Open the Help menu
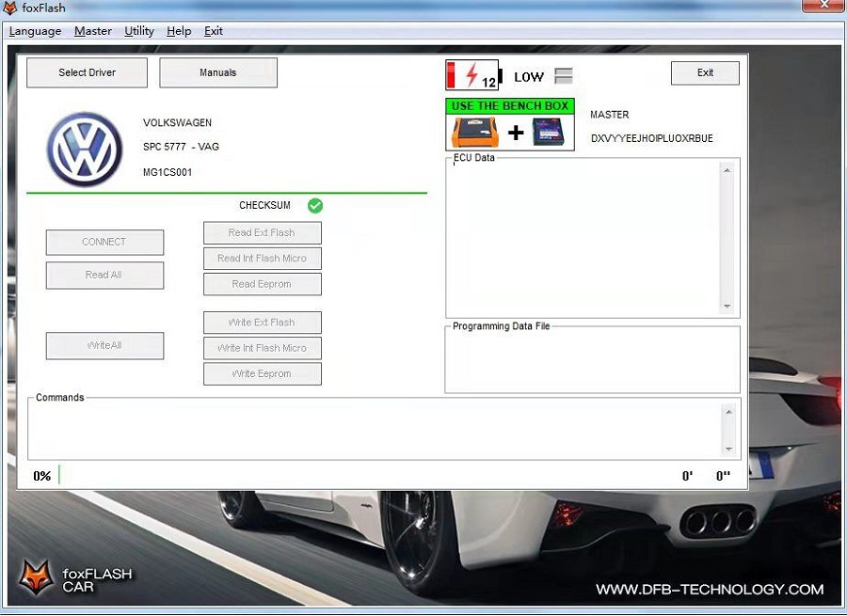Image resolution: width=847 pixels, height=616 pixels. point(179,31)
